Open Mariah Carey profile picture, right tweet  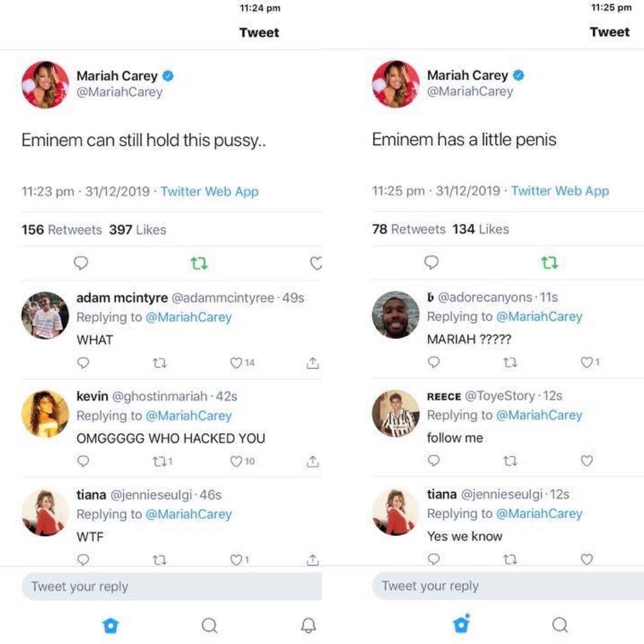[396, 84]
